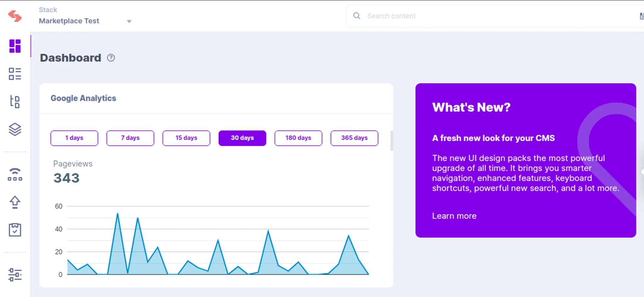
Task: Open the Settings sliders icon
Action: click(15, 275)
